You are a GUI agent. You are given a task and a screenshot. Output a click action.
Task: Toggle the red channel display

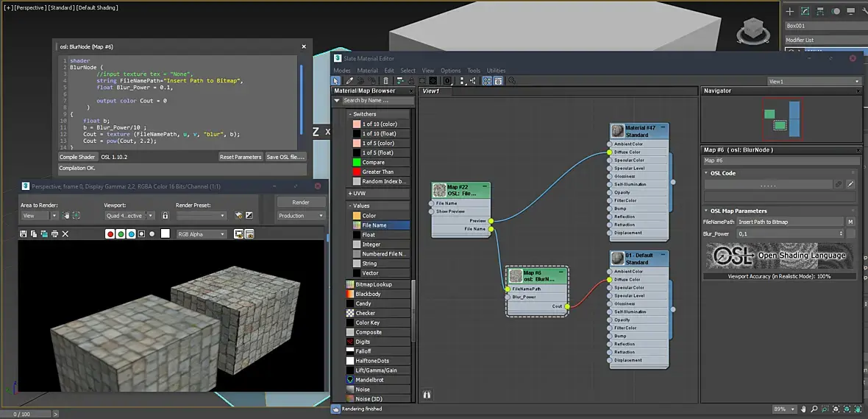point(110,234)
